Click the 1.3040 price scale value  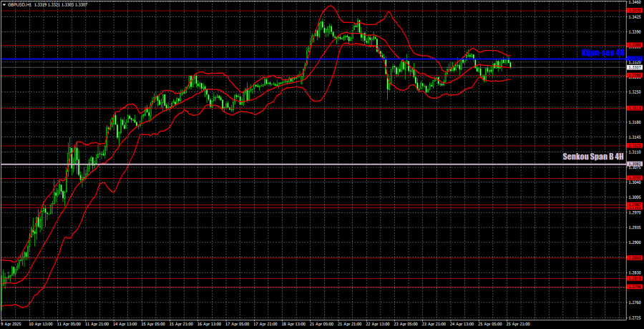pos(635,182)
